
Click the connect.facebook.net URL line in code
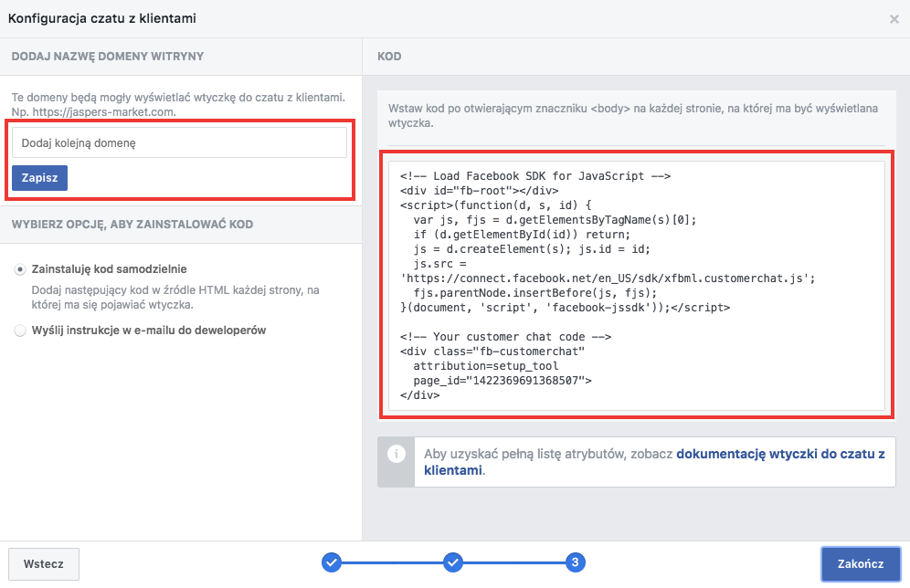tap(608, 278)
